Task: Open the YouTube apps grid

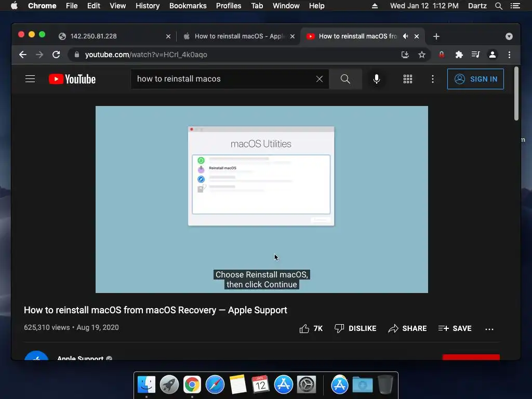Action: (x=408, y=79)
